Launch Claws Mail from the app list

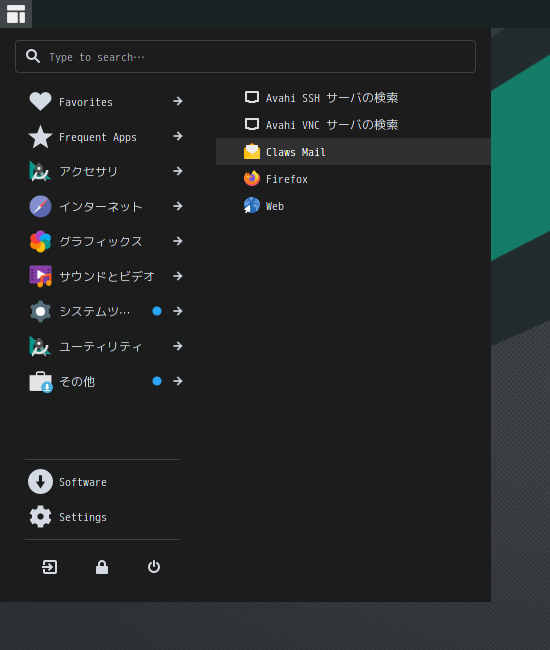coord(353,152)
